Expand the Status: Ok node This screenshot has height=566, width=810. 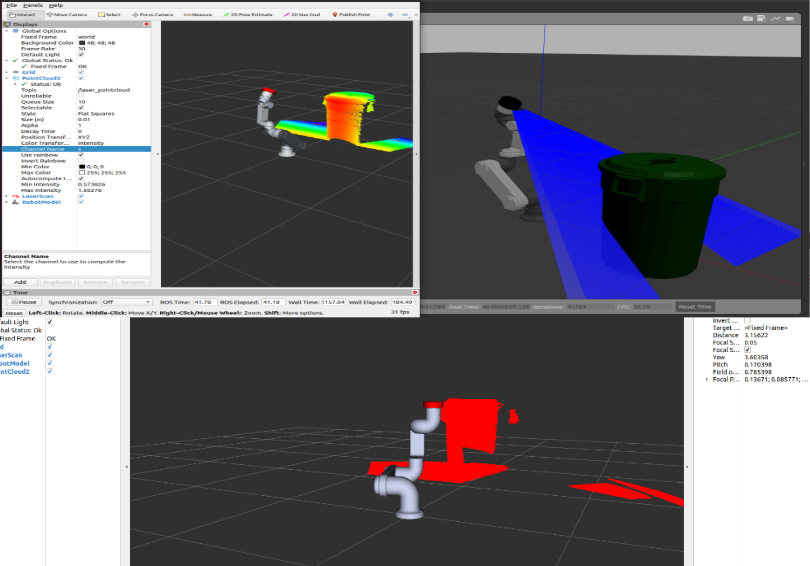click(x=15, y=84)
